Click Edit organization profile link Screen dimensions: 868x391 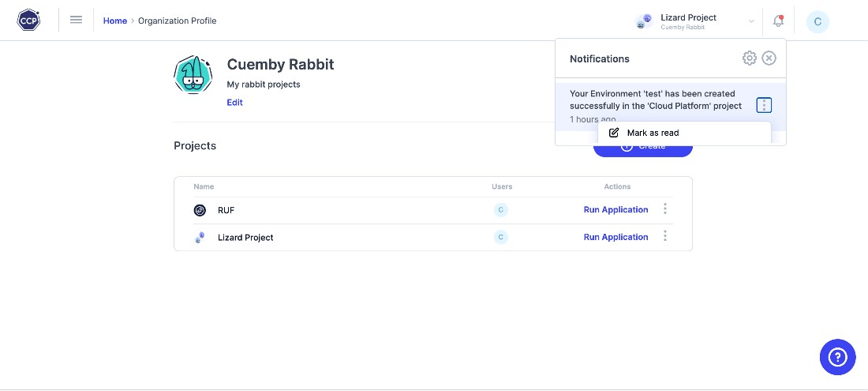[234, 103]
